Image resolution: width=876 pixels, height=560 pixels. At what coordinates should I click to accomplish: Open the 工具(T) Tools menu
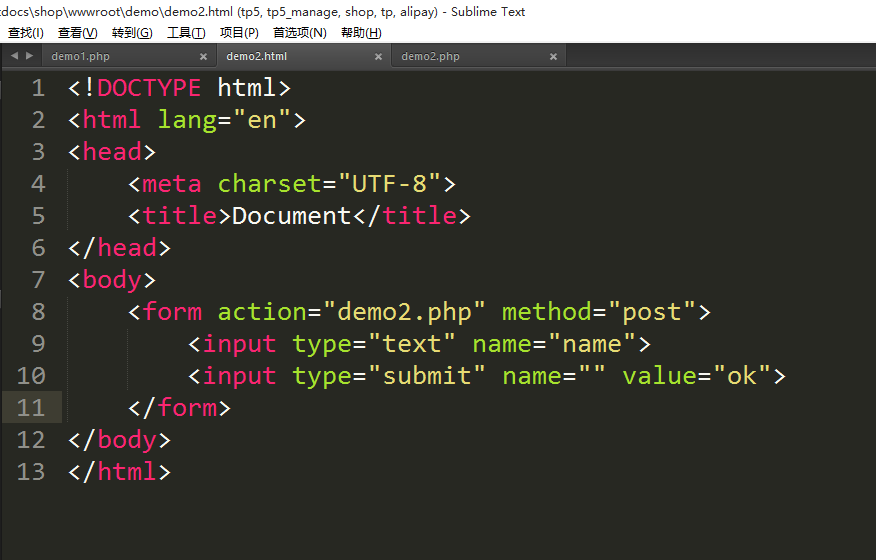point(186,33)
